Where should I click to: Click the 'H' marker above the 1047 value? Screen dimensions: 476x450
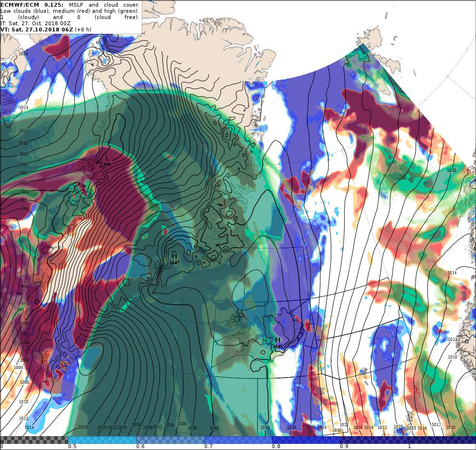click(x=174, y=257)
